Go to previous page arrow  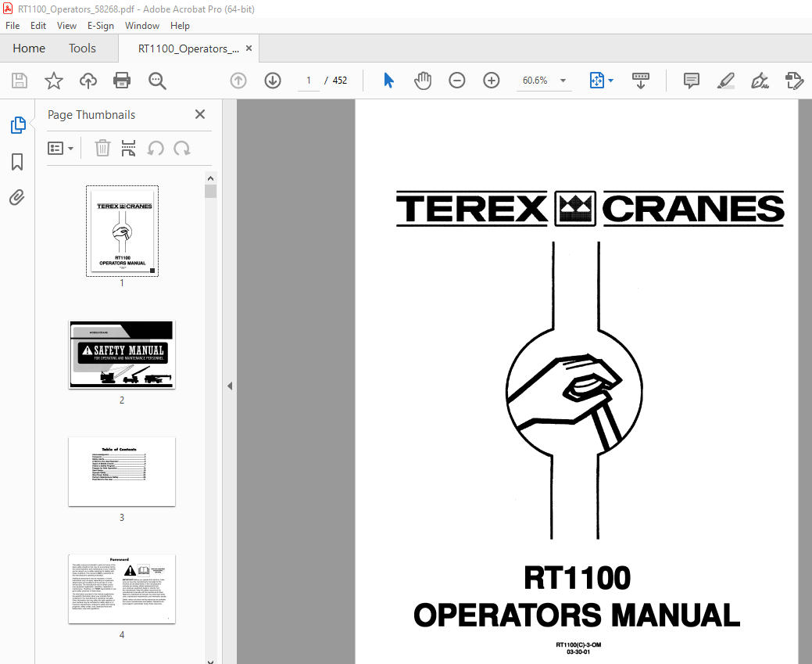tap(238, 81)
